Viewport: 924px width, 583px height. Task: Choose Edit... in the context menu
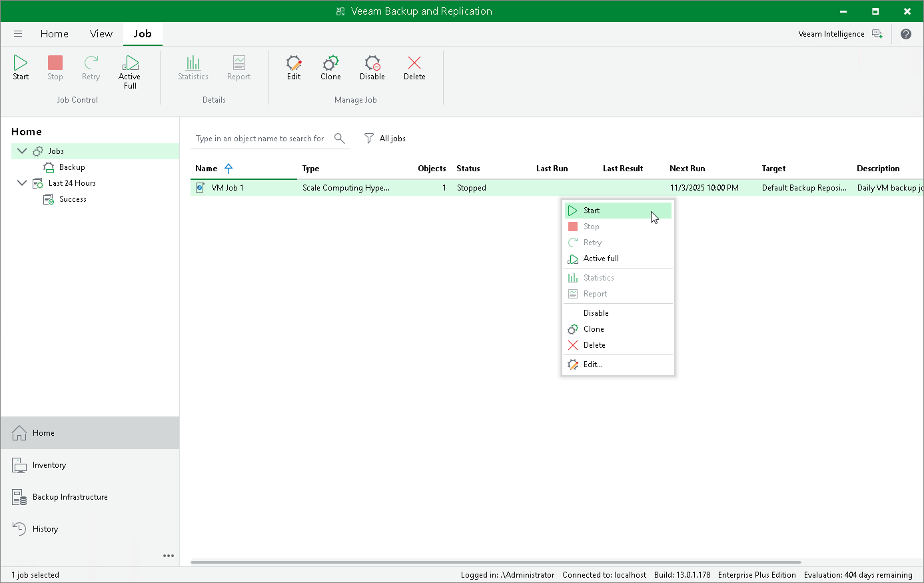coord(618,364)
